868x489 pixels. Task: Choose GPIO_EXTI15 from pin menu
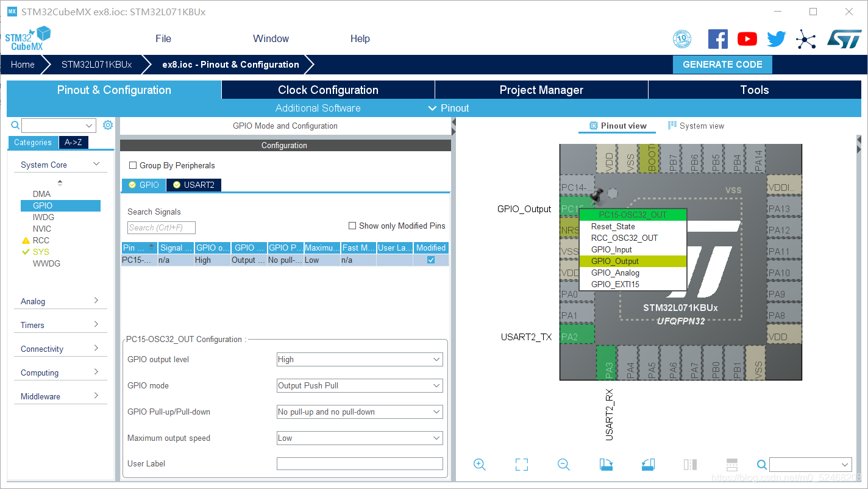click(x=633, y=284)
